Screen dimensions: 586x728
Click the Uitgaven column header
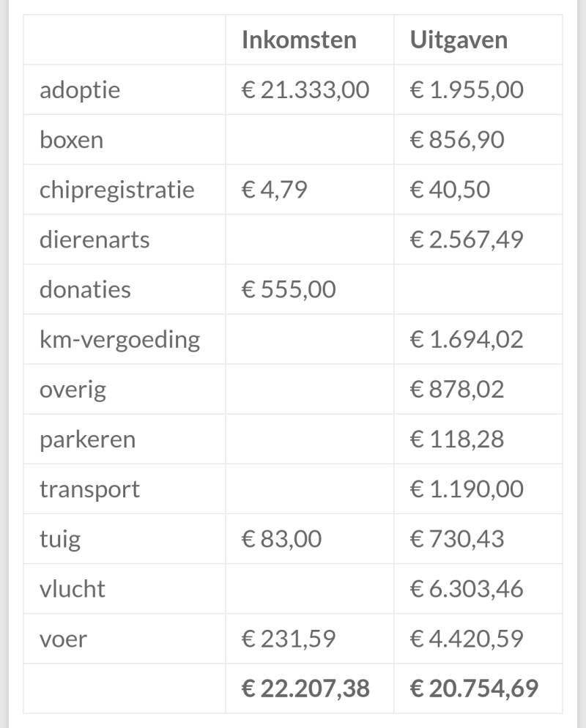(x=459, y=40)
